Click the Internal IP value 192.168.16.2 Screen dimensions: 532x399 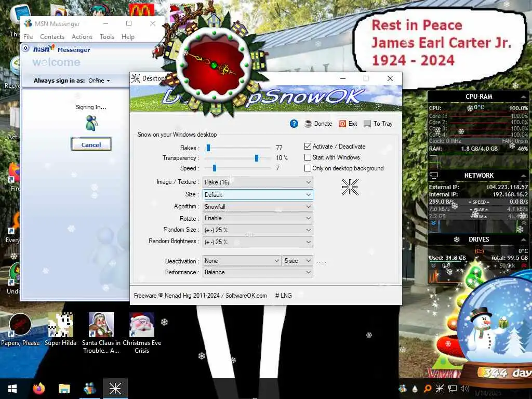pyautogui.click(x=510, y=194)
